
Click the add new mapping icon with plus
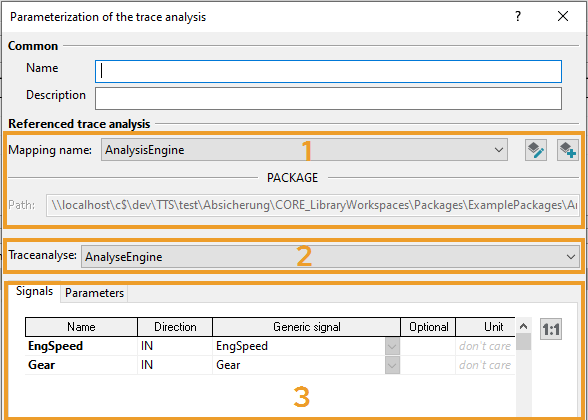point(568,150)
